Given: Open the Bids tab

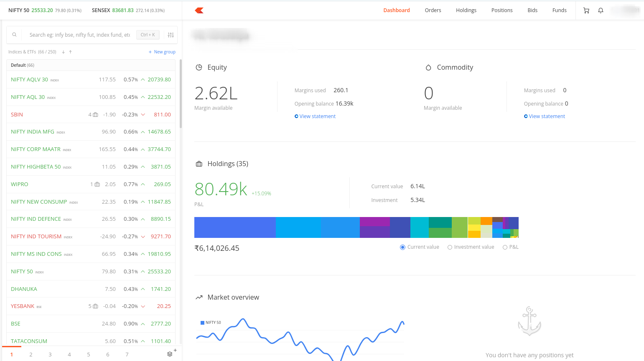Looking at the screenshot, I should pos(532,10).
